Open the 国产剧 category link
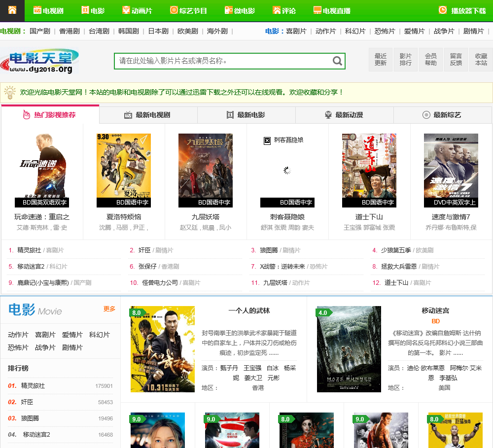 click(x=40, y=31)
